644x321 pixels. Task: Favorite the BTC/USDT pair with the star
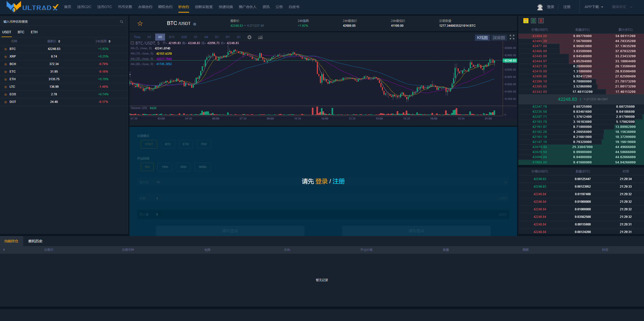coord(140,24)
